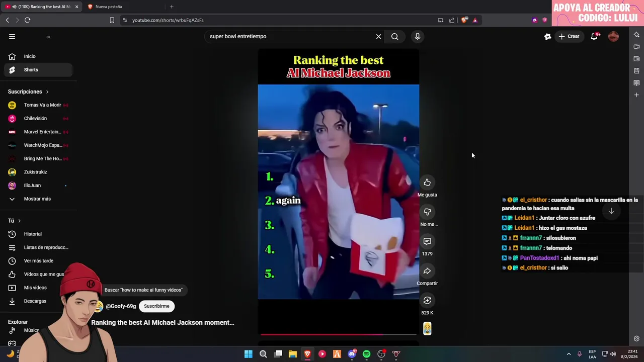
Task: Start voice search with the microphone
Action: point(417,36)
